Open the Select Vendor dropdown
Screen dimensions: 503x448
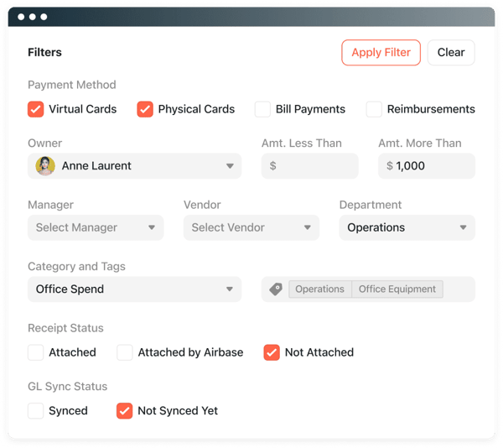(x=251, y=227)
